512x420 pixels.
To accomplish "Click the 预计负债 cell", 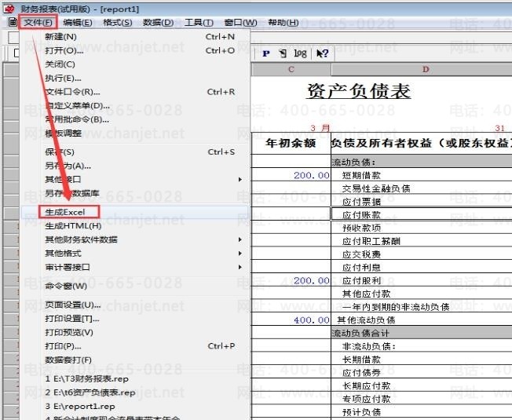I will click(x=422, y=412).
